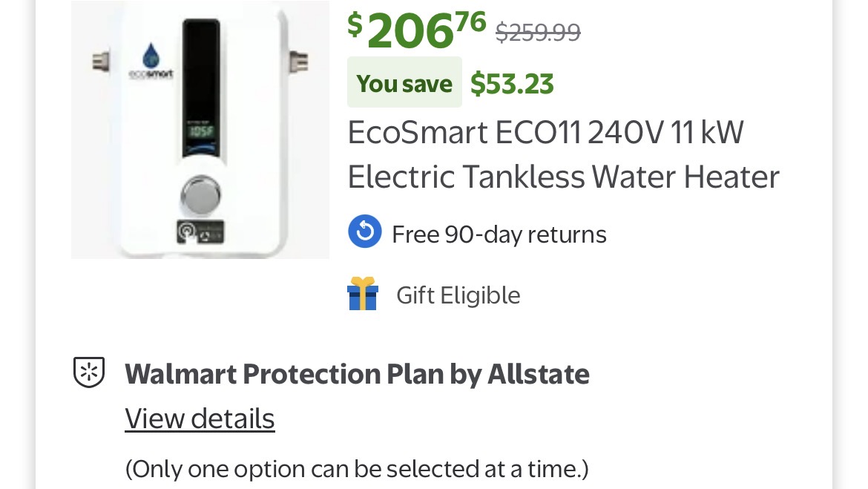The width and height of the screenshot is (868, 489).
Task: Click the blue Free 90-day returns icon
Action: (x=364, y=232)
